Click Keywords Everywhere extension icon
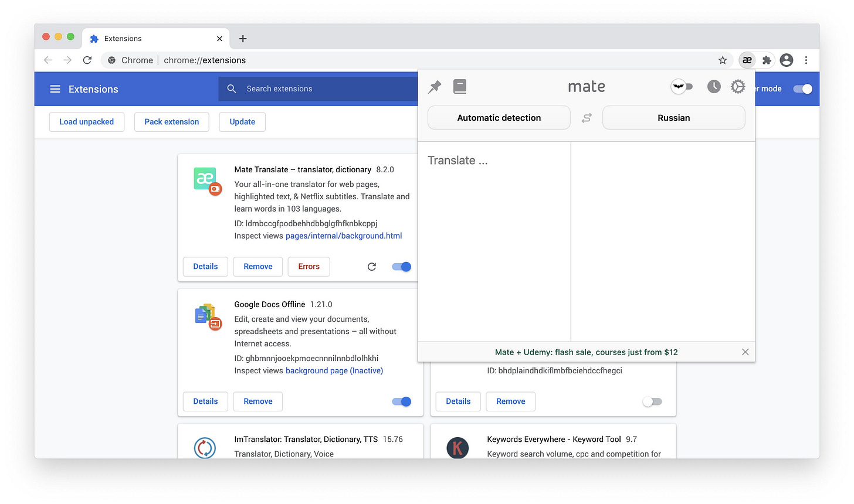This screenshot has height=504, width=854. pyautogui.click(x=457, y=448)
